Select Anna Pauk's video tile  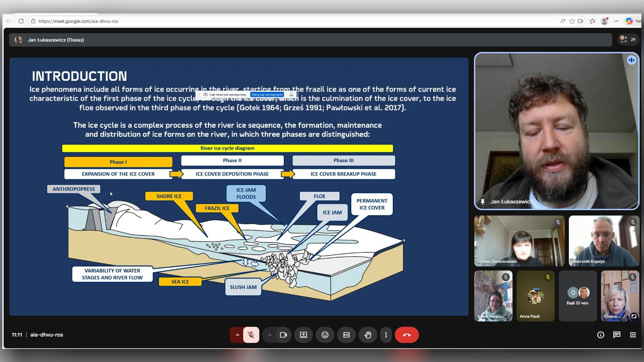tap(535, 296)
